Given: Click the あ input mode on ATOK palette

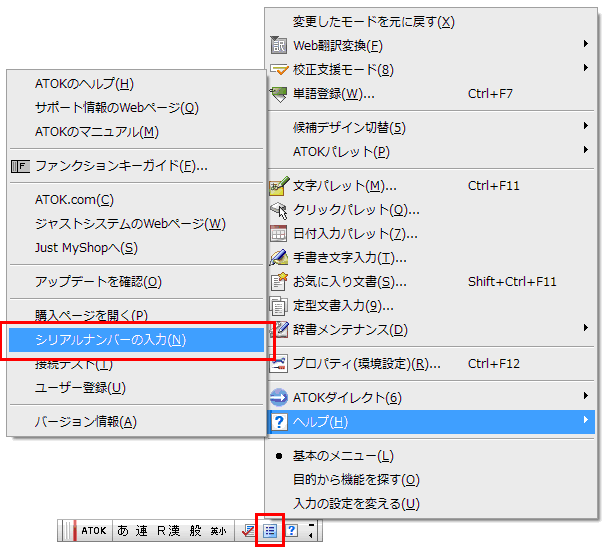Looking at the screenshot, I should pyautogui.click(x=123, y=530).
